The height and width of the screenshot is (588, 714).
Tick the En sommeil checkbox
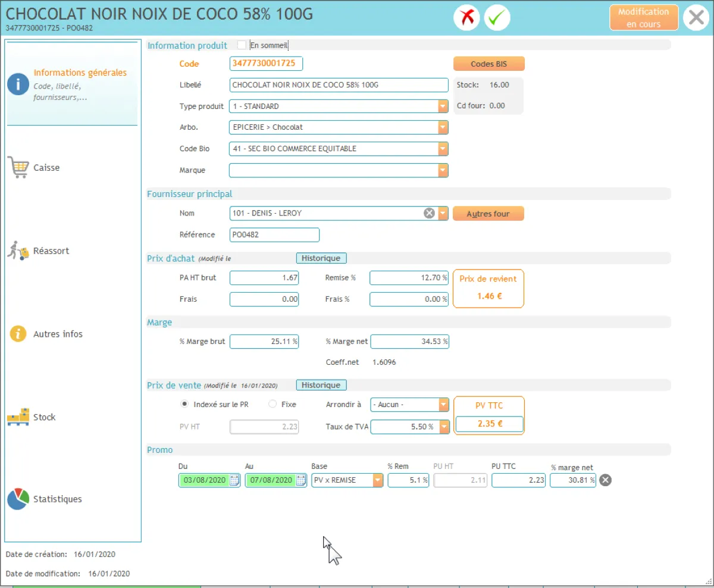pos(242,45)
